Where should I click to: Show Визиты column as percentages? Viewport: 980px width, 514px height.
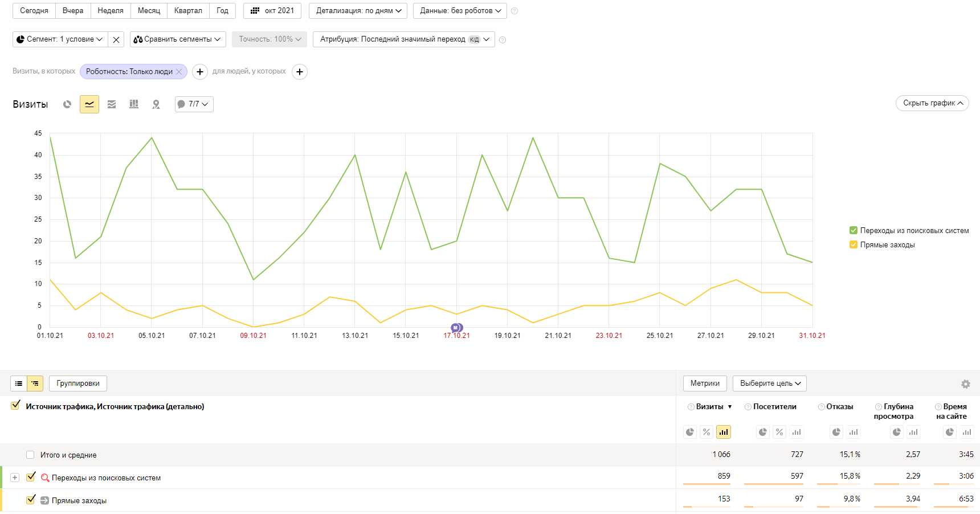(x=707, y=432)
